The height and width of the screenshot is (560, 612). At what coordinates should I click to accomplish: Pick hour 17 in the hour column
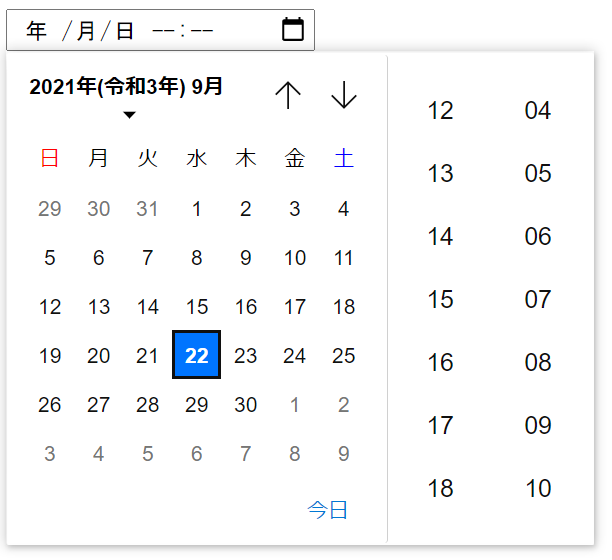click(440, 425)
